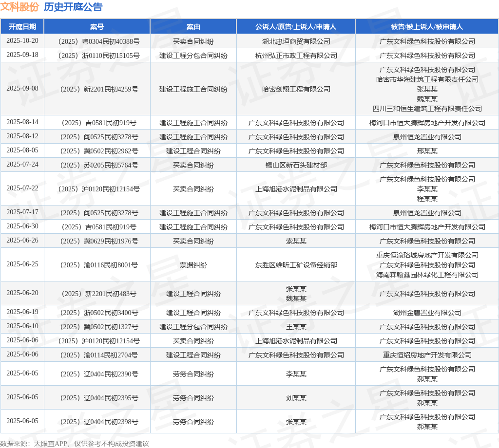Select the 被告/被上诉人/被申请人 column header
Viewport: 499px width, 448px height.
click(x=427, y=27)
